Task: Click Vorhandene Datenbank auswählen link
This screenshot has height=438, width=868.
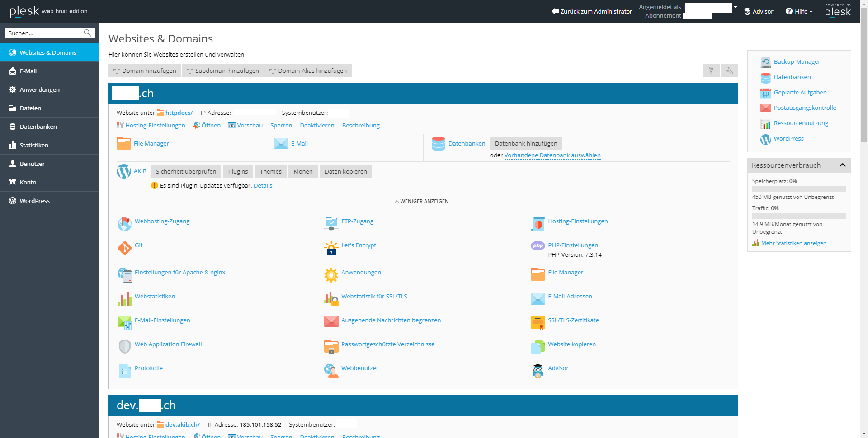Action: (x=552, y=155)
